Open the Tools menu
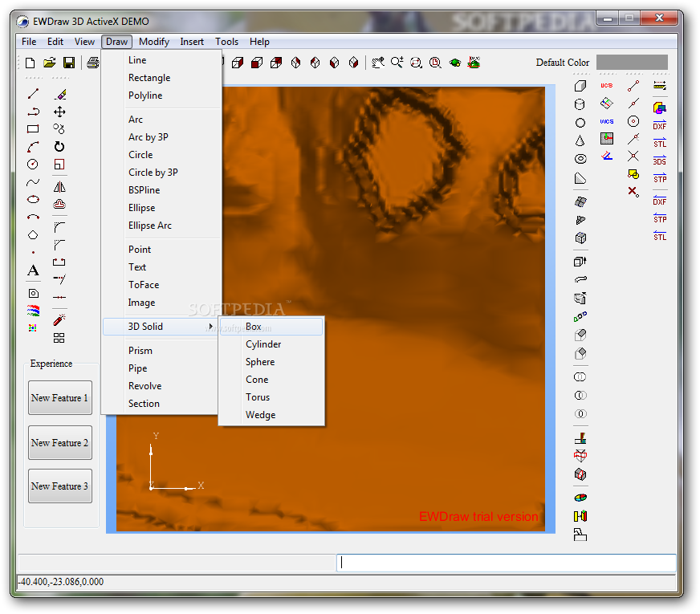 point(227,42)
